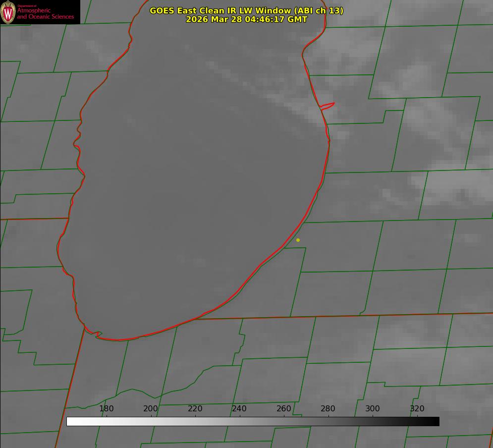Click the 320 colorbar tick label

point(417,408)
